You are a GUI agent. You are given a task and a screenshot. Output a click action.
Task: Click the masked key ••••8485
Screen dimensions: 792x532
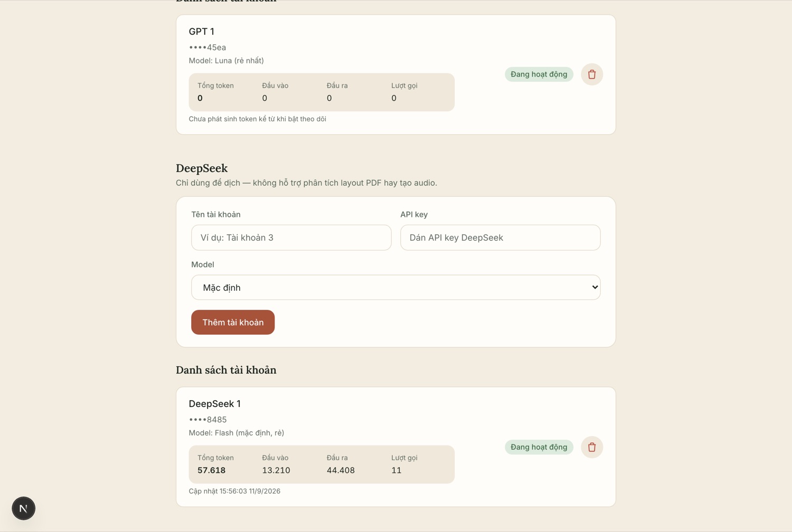pos(208,420)
